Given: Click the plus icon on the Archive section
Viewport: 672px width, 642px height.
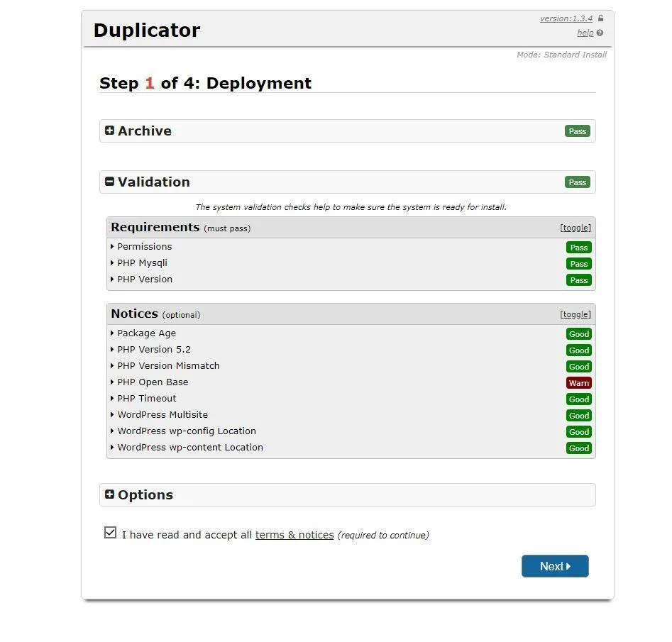Looking at the screenshot, I should click(x=110, y=131).
